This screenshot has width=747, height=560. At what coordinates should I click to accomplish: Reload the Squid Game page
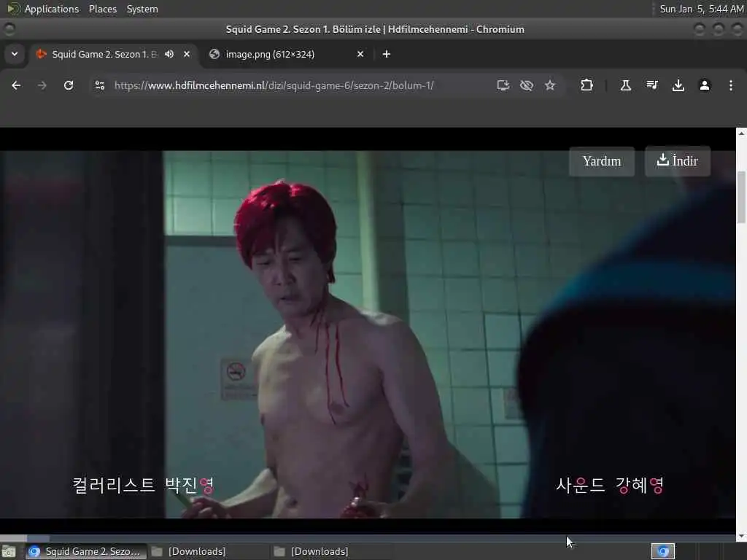[69, 85]
